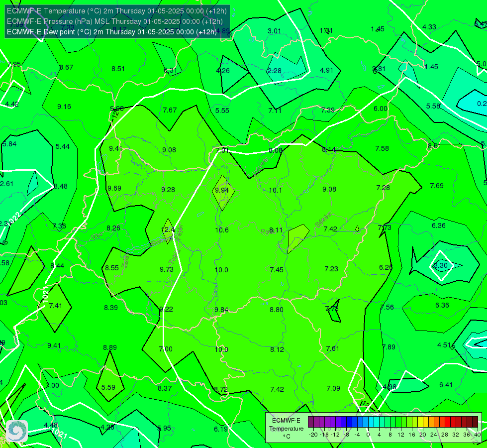Click the legend title 'ECMWF-E Temperature °C'
This screenshot has width=487, height=448.
(286, 429)
